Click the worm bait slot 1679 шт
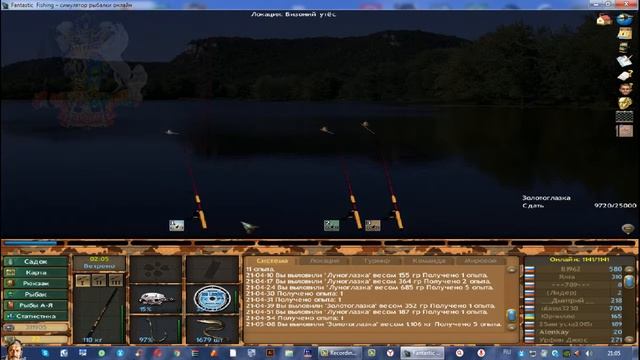This screenshot has height=360, width=640. coord(212,329)
